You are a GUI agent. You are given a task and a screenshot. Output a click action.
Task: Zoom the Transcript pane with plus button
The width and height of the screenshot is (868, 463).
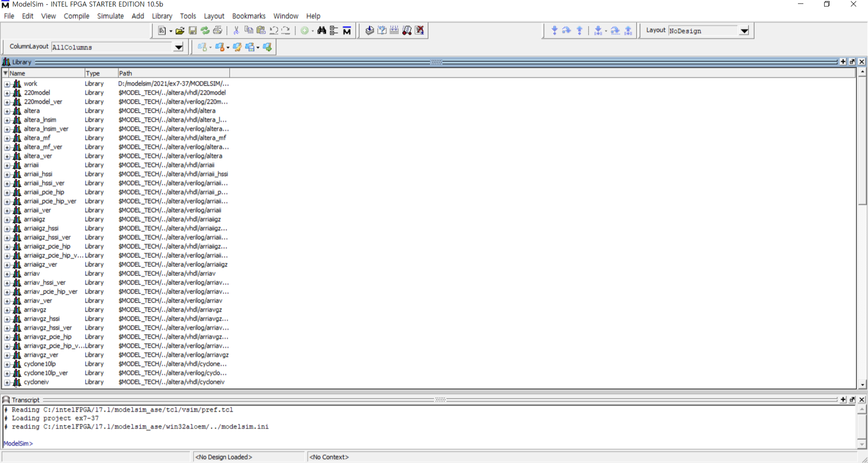click(x=843, y=400)
